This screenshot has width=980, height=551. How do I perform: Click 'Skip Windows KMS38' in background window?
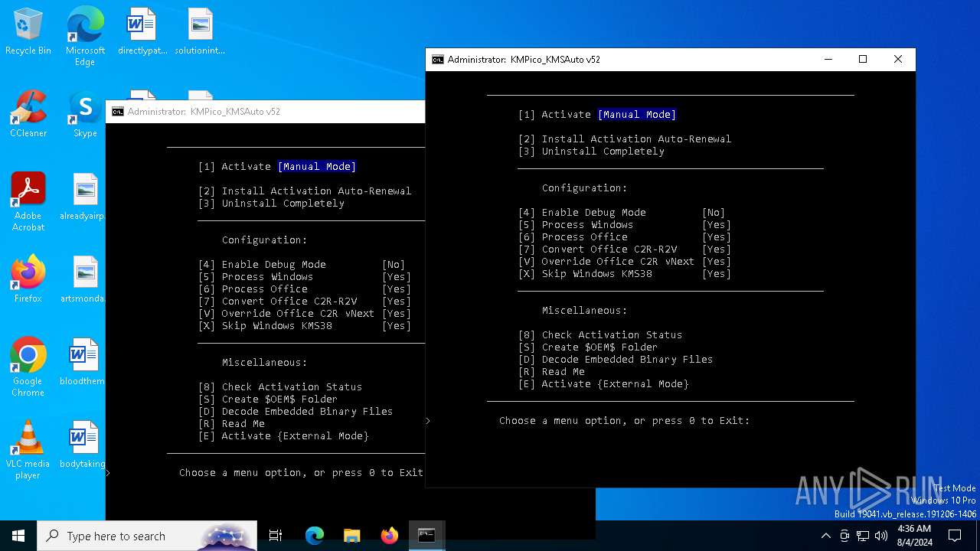point(277,326)
